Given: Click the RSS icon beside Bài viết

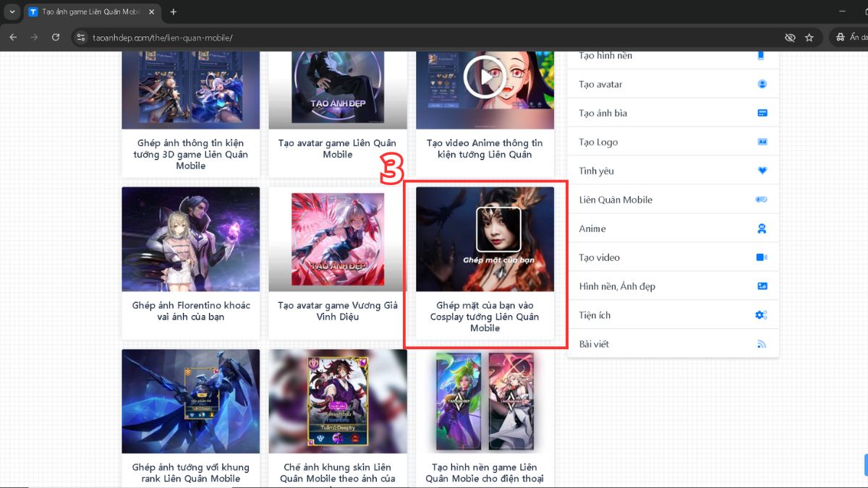Looking at the screenshot, I should click(x=762, y=344).
